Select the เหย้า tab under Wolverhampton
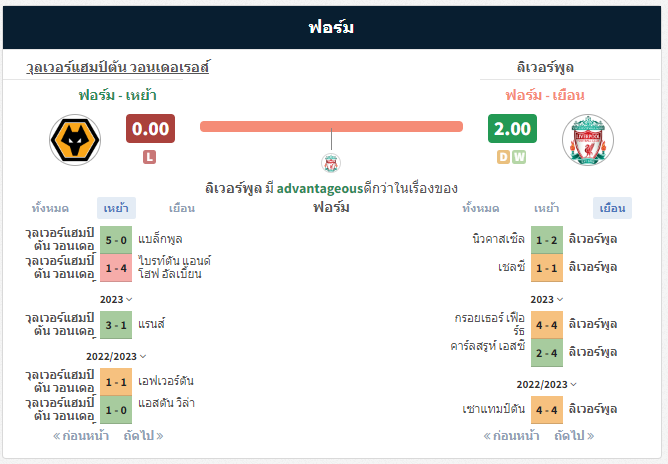 point(116,208)
